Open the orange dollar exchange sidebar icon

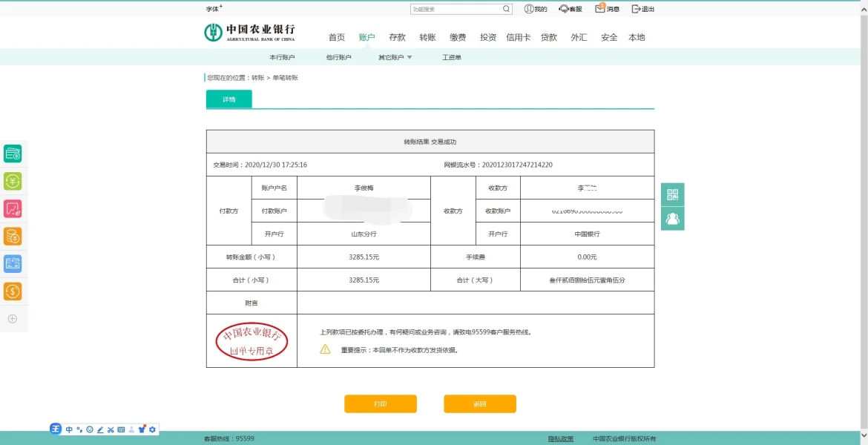tap(13, 291)
